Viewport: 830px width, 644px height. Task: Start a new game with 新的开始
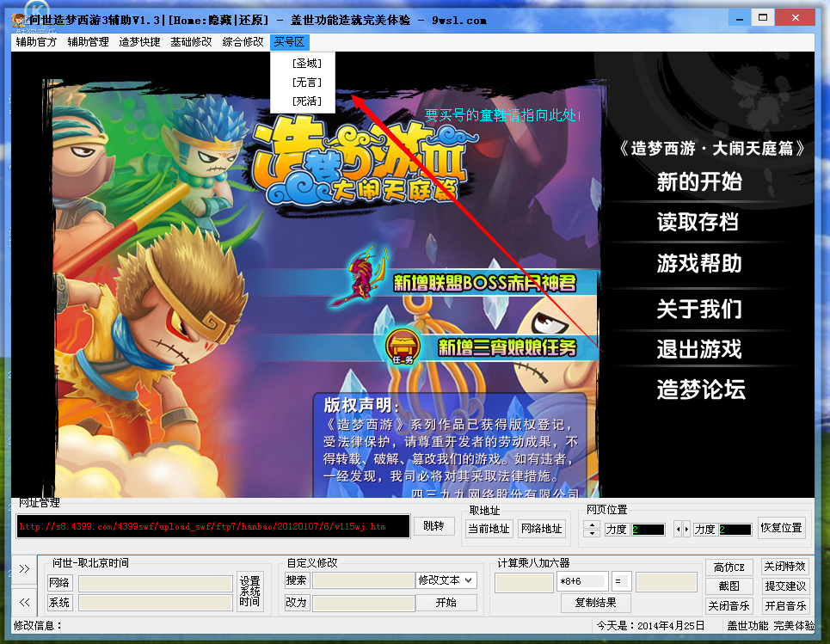[699, 181]
